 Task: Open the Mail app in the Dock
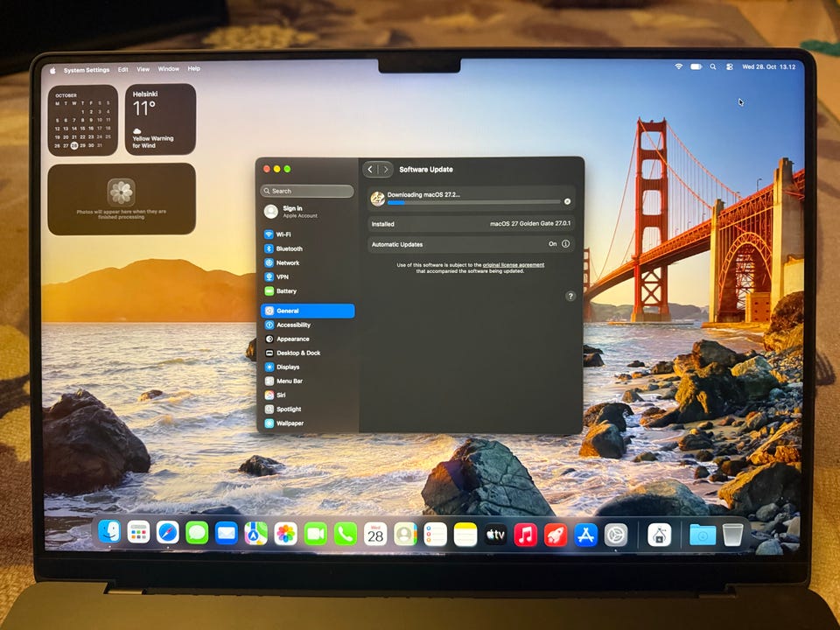click(227, 534)
